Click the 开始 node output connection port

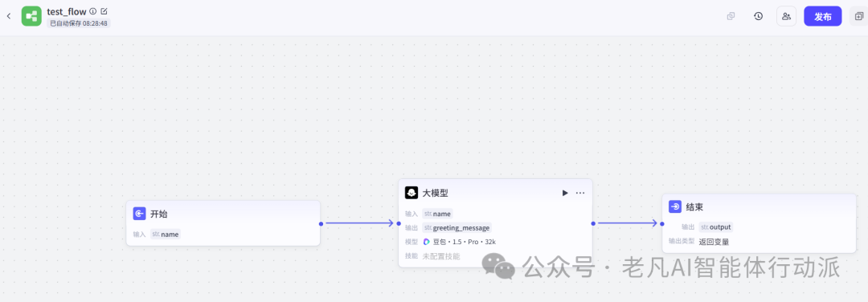[x=321, y=223]
